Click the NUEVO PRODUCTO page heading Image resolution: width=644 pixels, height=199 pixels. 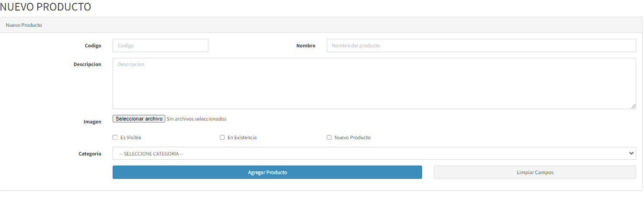(x=46, y=7)
